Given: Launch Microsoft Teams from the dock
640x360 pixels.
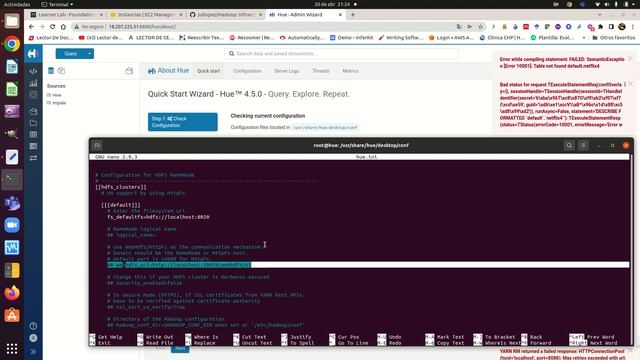Looking at the screenshot, I should pyautogui.click(x=12, y=203).
